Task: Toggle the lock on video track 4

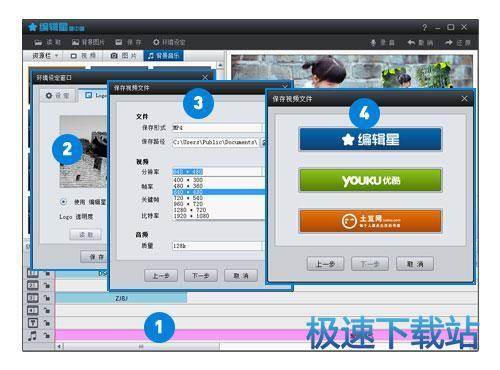Action: tap(47, 310)
